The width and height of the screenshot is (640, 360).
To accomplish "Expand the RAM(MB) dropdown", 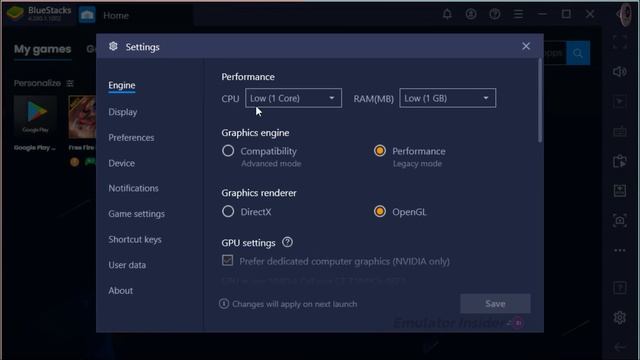I will pos(447,98).
